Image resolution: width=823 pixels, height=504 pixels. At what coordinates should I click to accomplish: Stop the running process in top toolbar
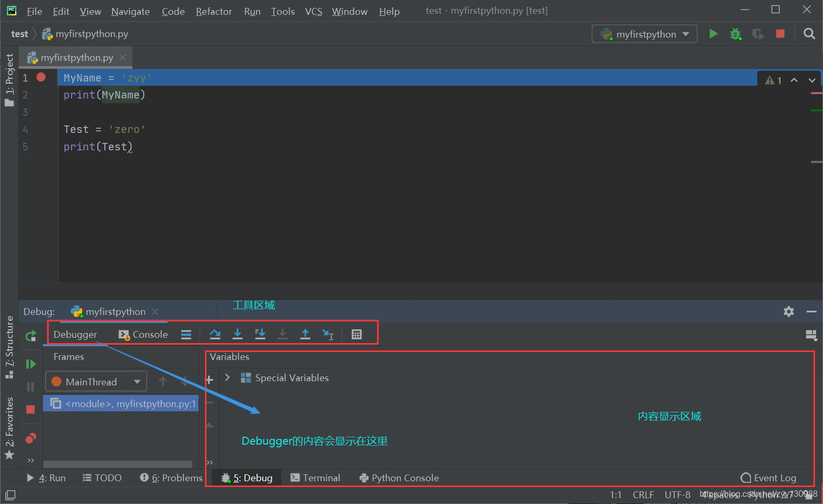tap(780, 34)
